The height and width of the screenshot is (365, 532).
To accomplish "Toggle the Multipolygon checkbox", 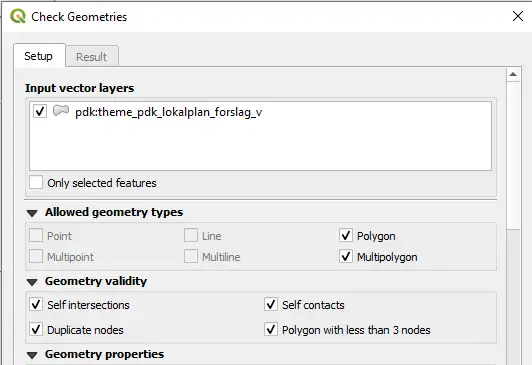I will 346,256.
